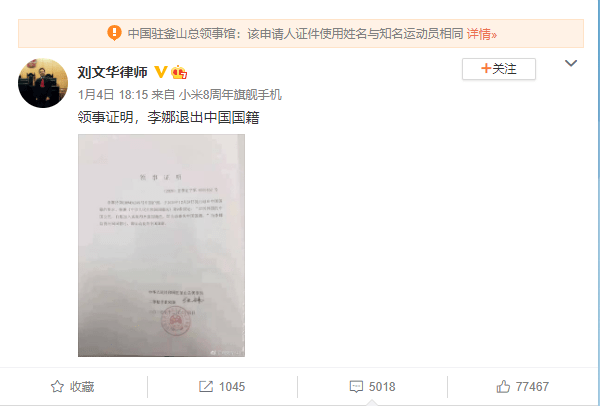Screen dimensions: 600x406
Task: Click the repost share arrow icon
Action: (x=206, y=386)
